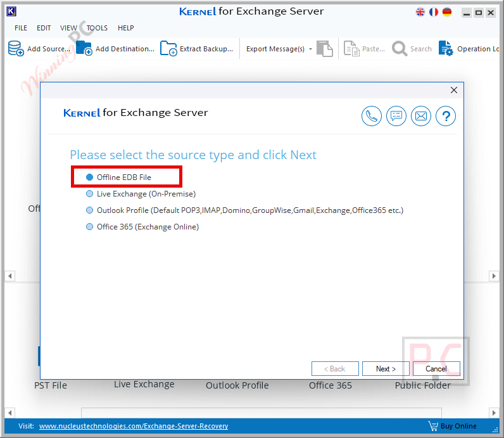This screenshot has height=438, width=504.
Task: Open the HELP menu
Action: (x=125, y=28)
